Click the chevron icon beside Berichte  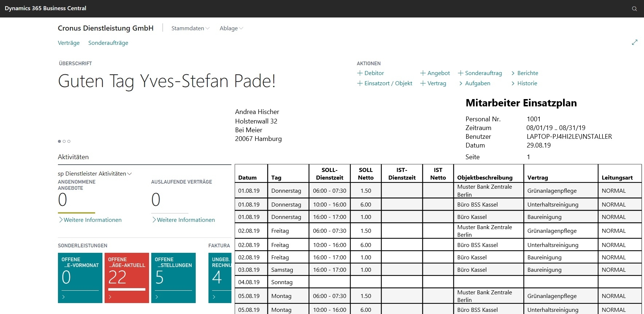513,73
